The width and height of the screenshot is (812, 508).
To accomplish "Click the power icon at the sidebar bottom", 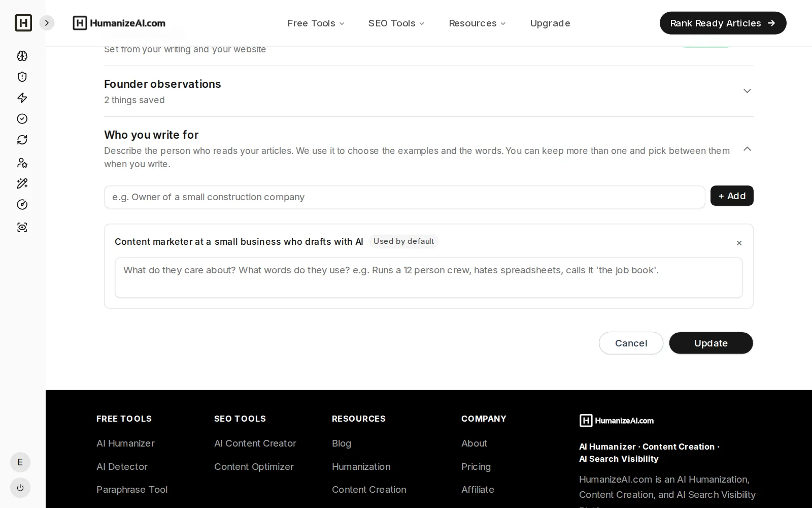I will point(20,488).
